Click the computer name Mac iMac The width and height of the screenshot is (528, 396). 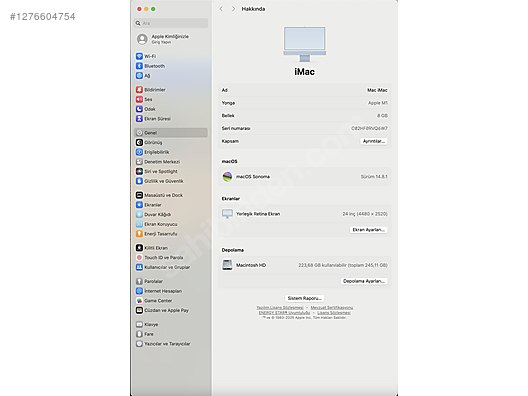click(x=377, y=90)
